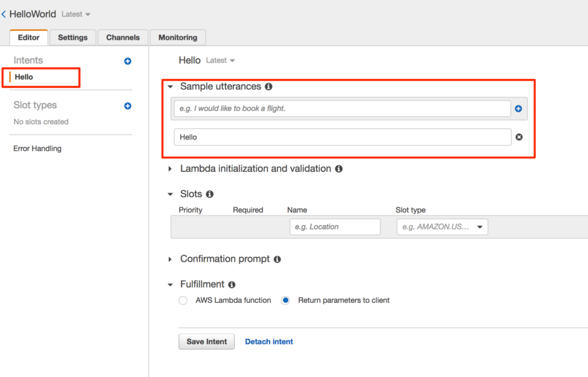The image size is (588, 377).
Task: Collapse the Slots section
Action: 170,194
